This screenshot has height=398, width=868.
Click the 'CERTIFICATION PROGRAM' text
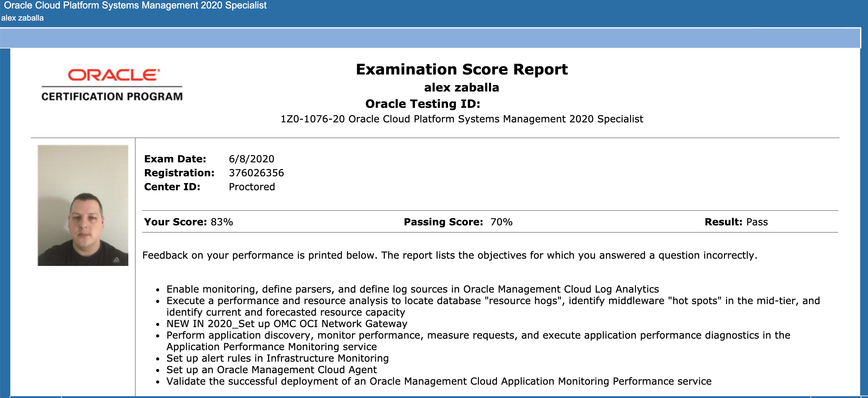point(112,96)
